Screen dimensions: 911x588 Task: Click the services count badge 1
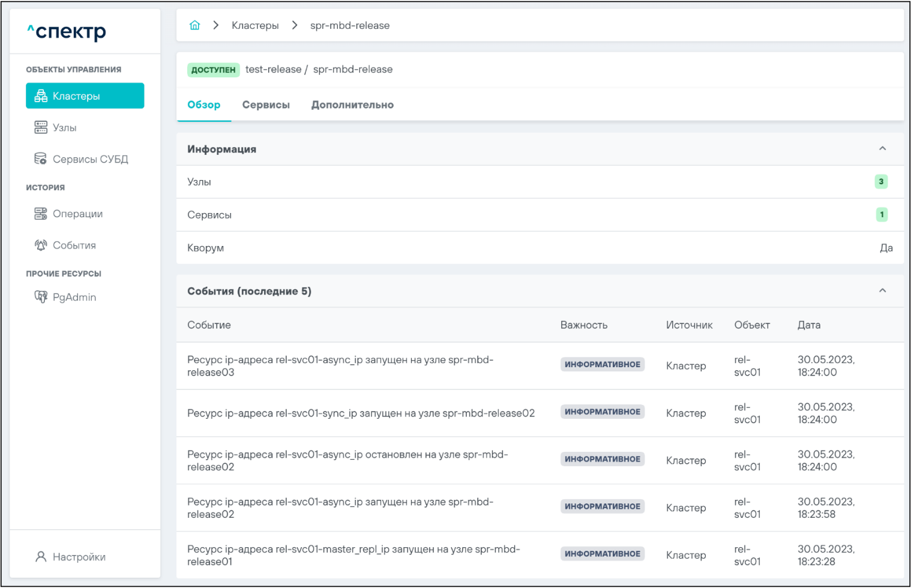click(881, 215)
